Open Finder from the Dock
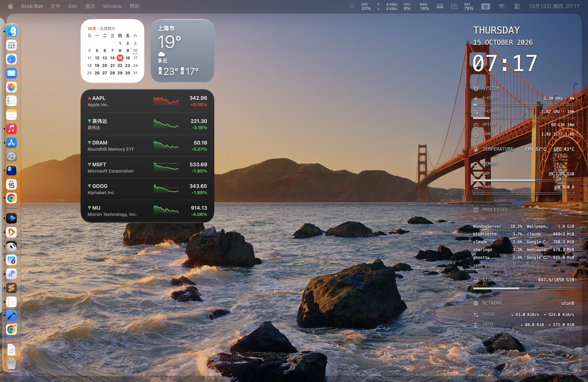Screen dimensions: 588x382 click(11, 31)
